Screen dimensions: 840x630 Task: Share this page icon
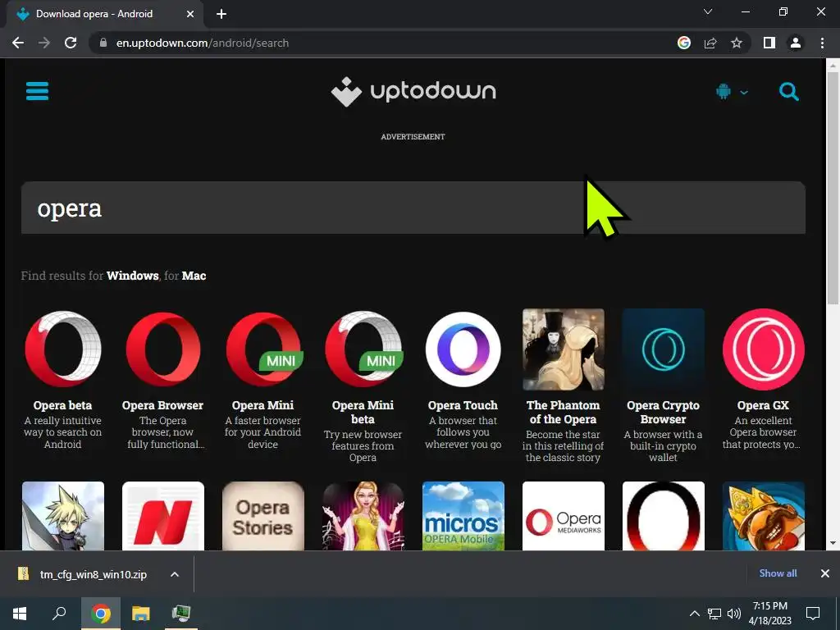pyautogui.click(x=710, y=43)
